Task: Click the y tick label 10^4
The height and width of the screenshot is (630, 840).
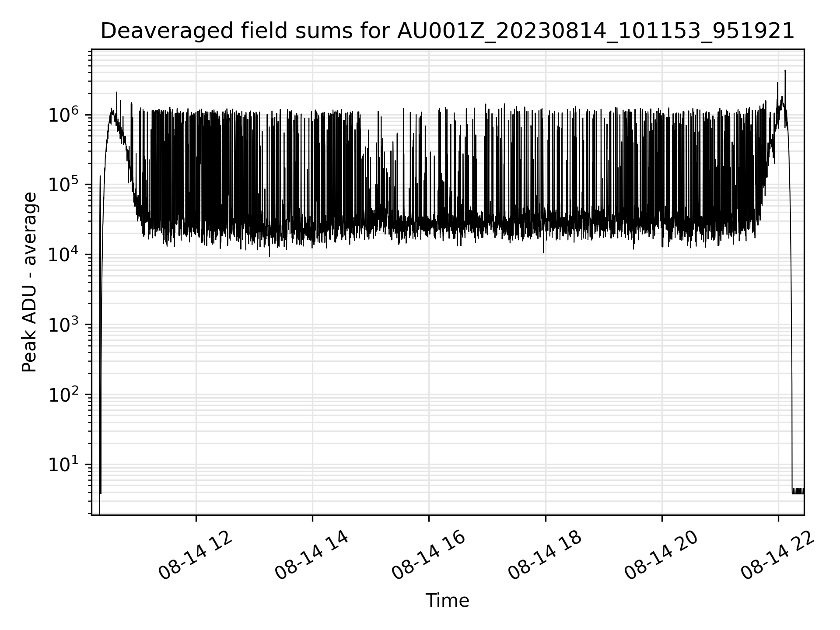Action: (x=64, y=254)
